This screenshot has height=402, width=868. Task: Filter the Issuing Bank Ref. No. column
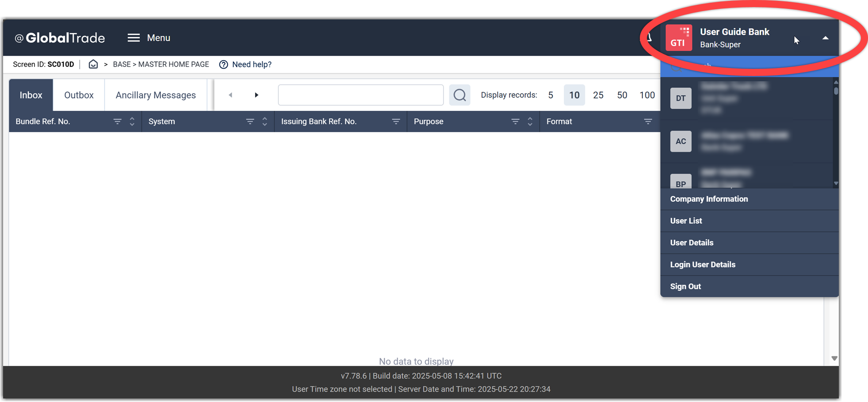[x=396, y=121]
